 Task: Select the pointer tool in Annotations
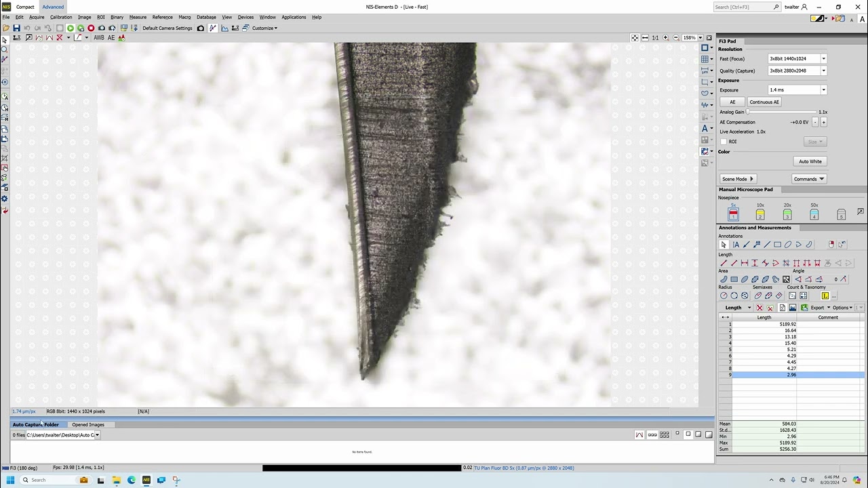click(724, 245)
